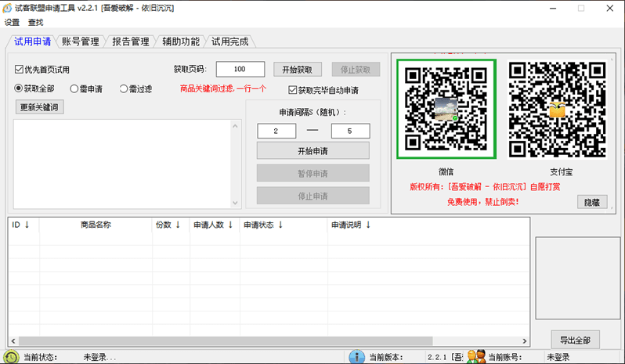Image resolution: width=625 pixels, height=364 pixels.
Task: Click the 当前账号 未登录 status entry
Action: 558,357
